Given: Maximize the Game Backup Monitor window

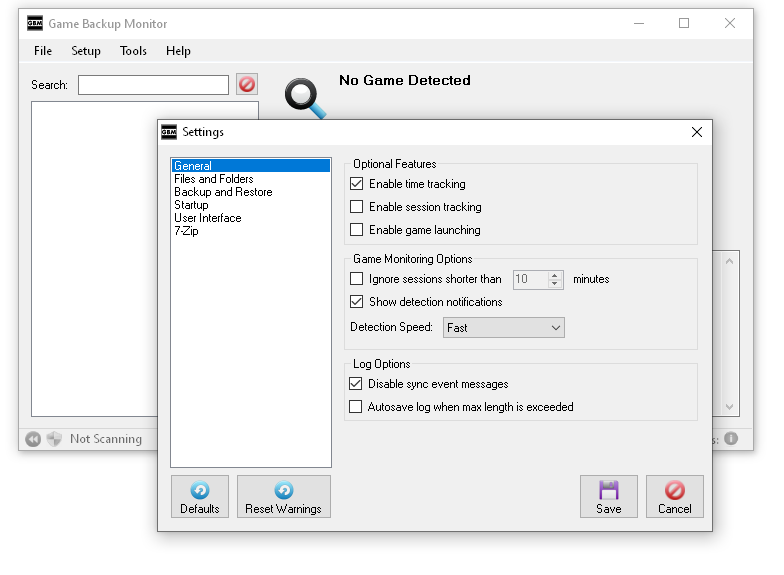Looking at the screenshot, I should 684,23.
